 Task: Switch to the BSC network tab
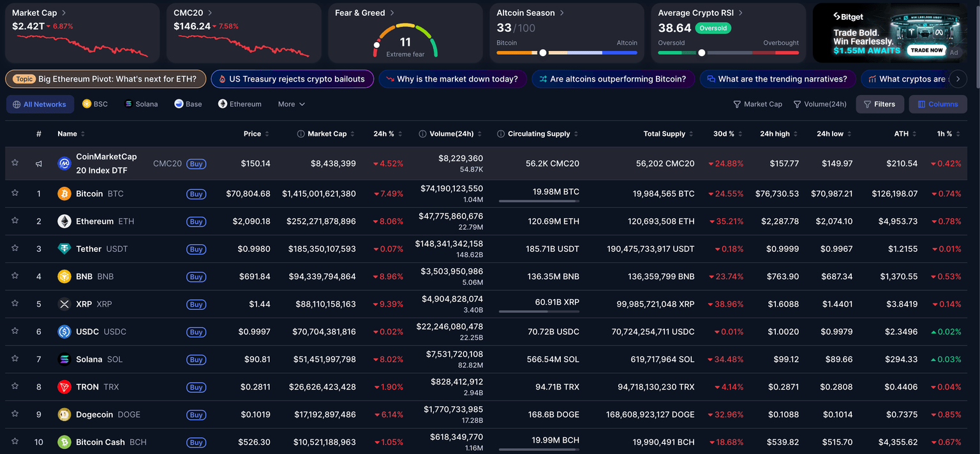(95, 104)
